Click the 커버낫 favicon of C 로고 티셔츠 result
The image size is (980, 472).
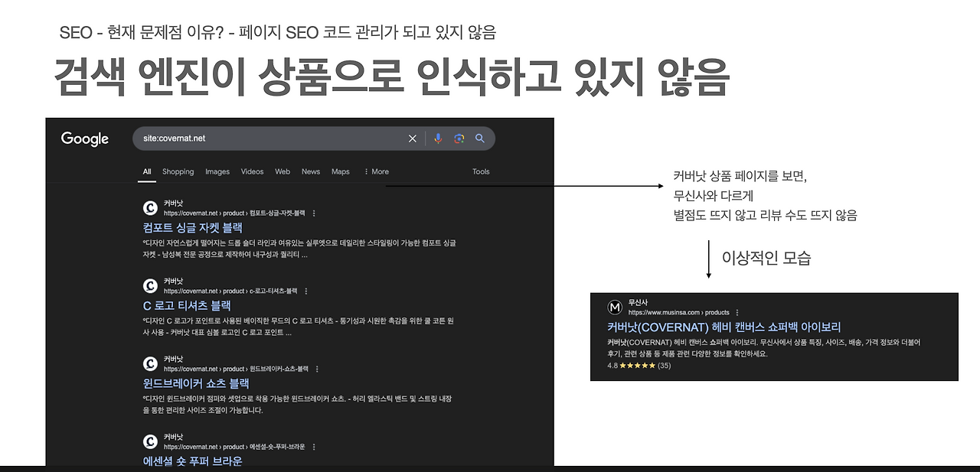(x=150, y=285)
